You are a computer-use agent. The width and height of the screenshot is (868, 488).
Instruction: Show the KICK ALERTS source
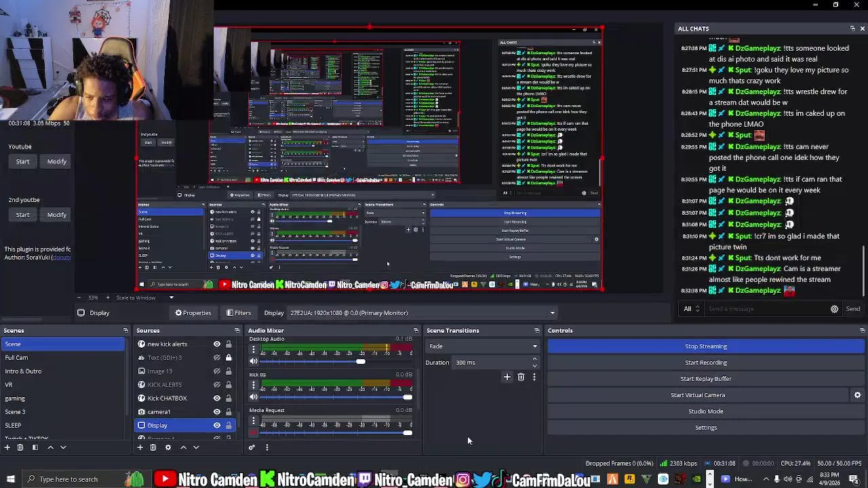coord(217,385)
